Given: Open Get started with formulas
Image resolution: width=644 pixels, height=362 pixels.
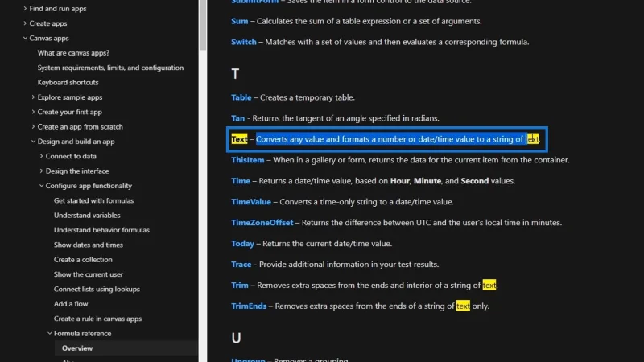Looking at the screenshot, I should pyautogui.click(x=93, y=200).
